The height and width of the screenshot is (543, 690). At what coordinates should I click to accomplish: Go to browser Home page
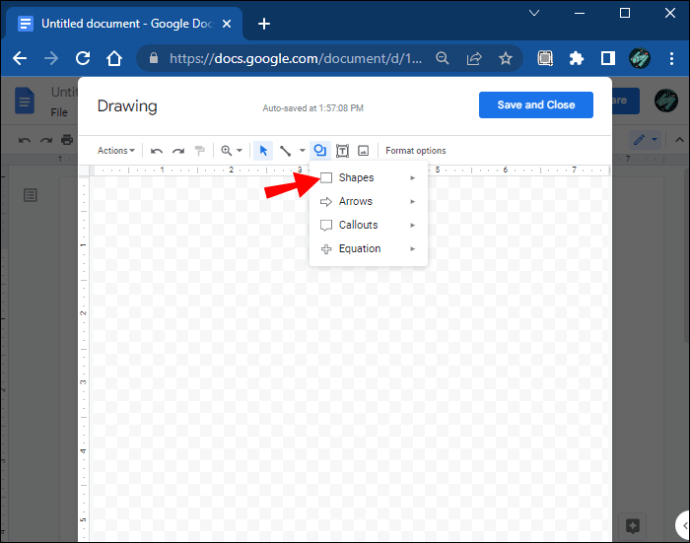[x=114, y=58]
